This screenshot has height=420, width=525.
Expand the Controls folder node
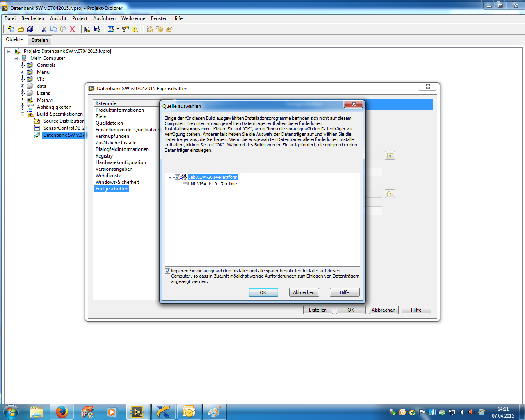point(23,65)
